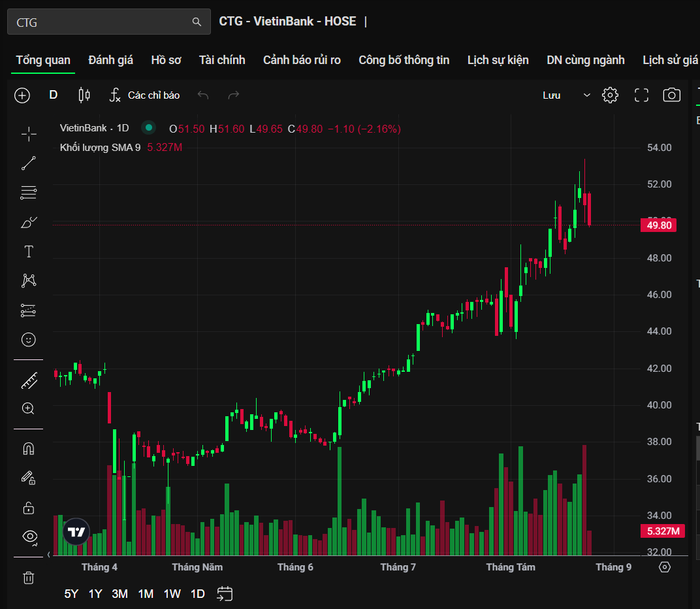Viewport: 700px width, 609px height.
Task: Open the Các chỉ báo indicators menu
Action: pos(145,95)
